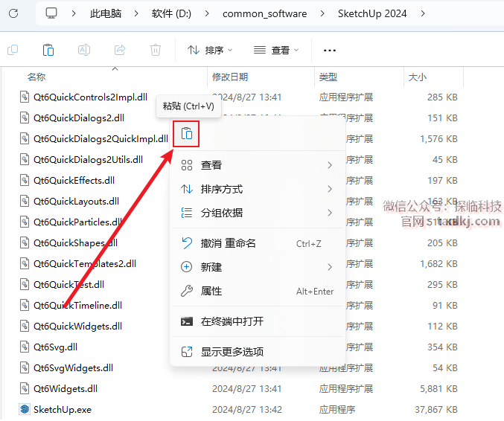Click the Qt6QuickWidgets.dll file icon
This screenshot has height=421, width=504.
tap(25, 326)
